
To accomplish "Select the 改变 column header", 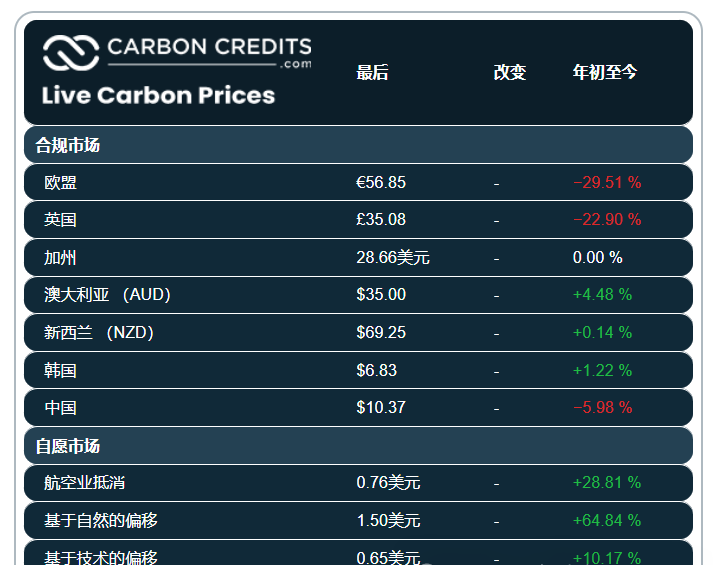I will [x=509, y=72].
